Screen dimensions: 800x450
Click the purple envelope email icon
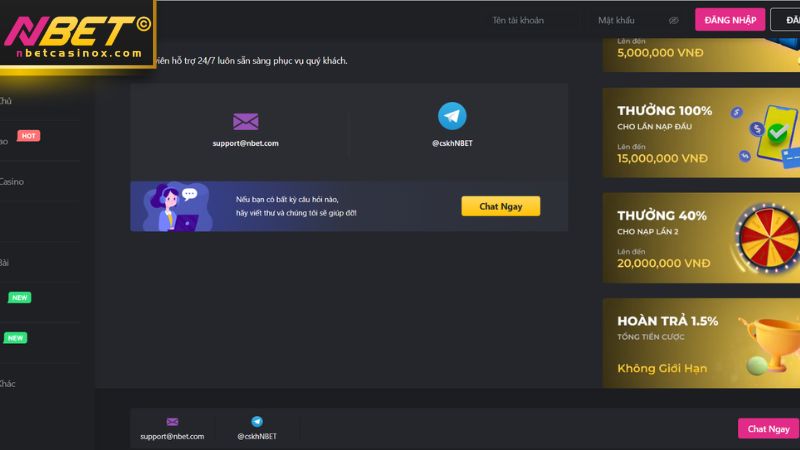point(245,121)
